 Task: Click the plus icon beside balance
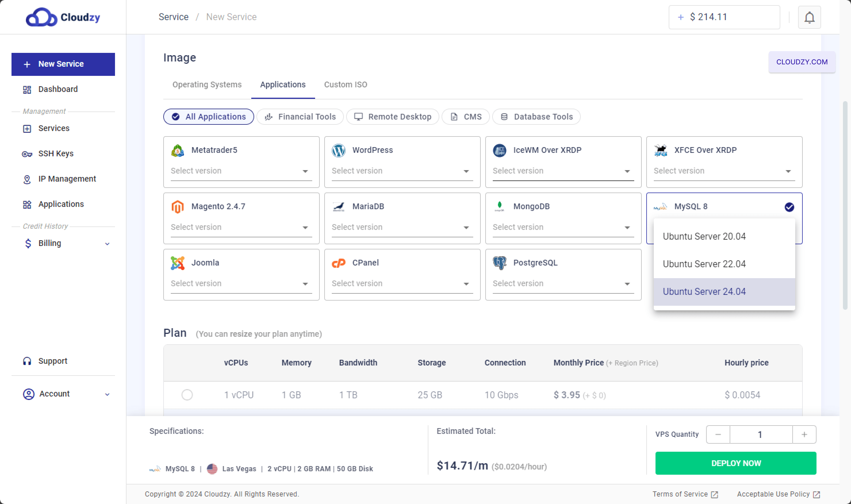coord(681,17)
